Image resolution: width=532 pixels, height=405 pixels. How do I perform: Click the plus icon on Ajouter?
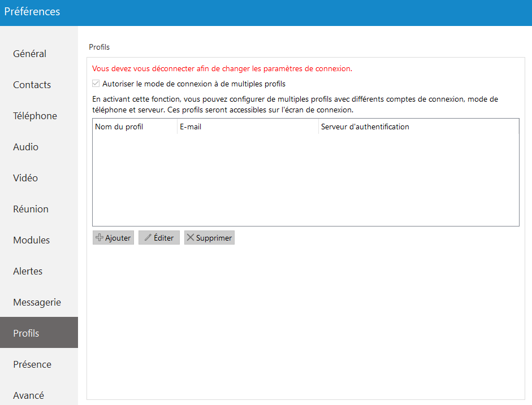[100, 237]
